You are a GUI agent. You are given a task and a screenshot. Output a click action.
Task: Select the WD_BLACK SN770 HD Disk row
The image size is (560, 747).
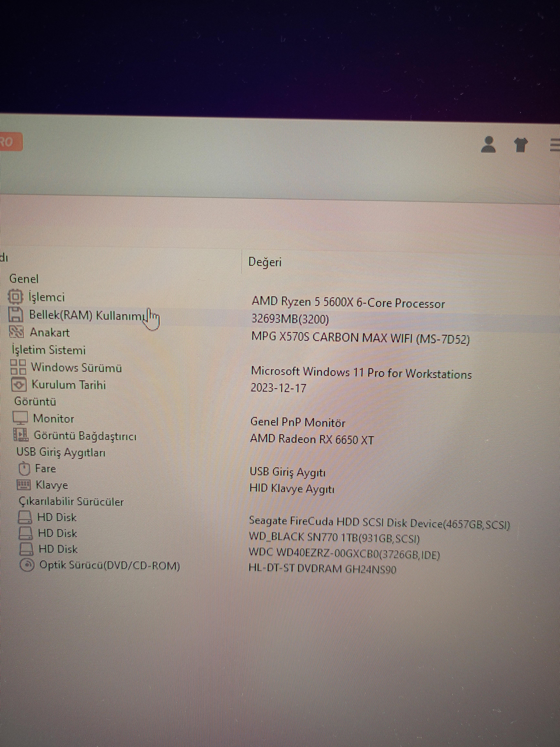tap(57, 533)
